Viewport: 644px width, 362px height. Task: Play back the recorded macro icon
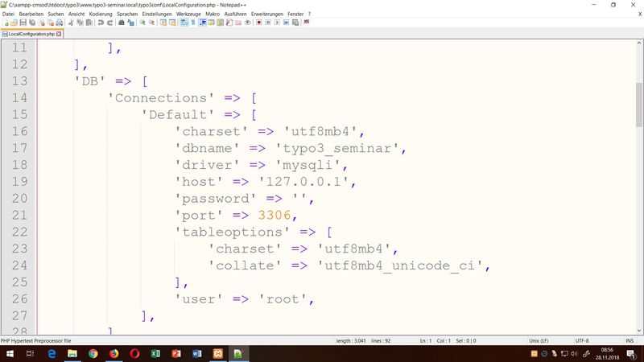pos(277,23)
